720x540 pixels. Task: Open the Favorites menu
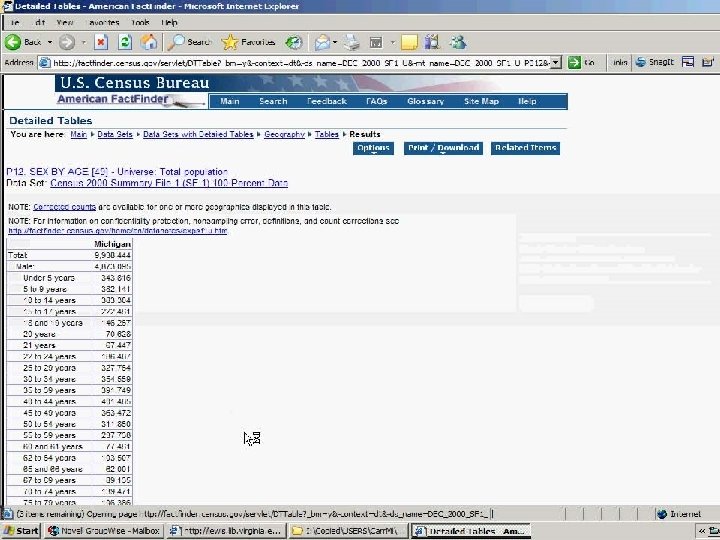pyautogui.click(x=104, y=22)
